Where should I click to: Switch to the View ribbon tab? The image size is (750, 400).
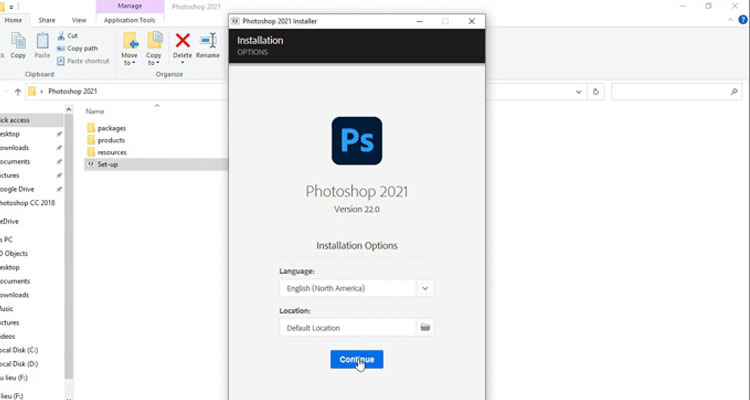point(79,20)
